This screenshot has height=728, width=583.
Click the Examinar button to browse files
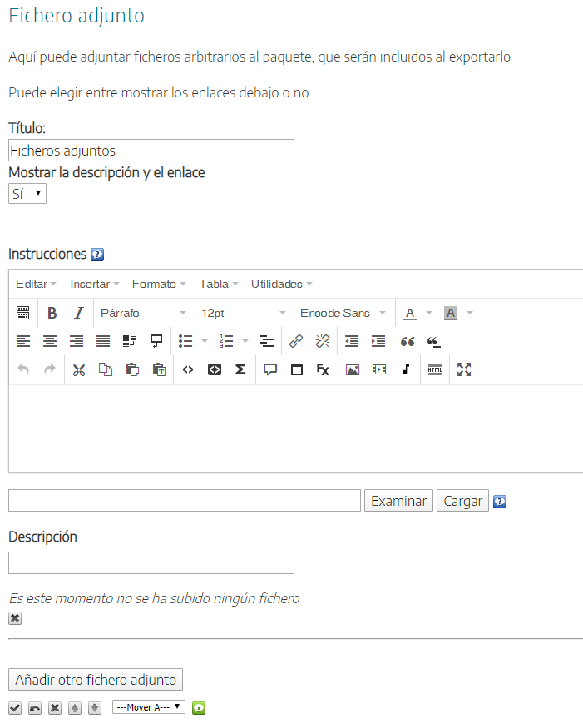(397, 500)
